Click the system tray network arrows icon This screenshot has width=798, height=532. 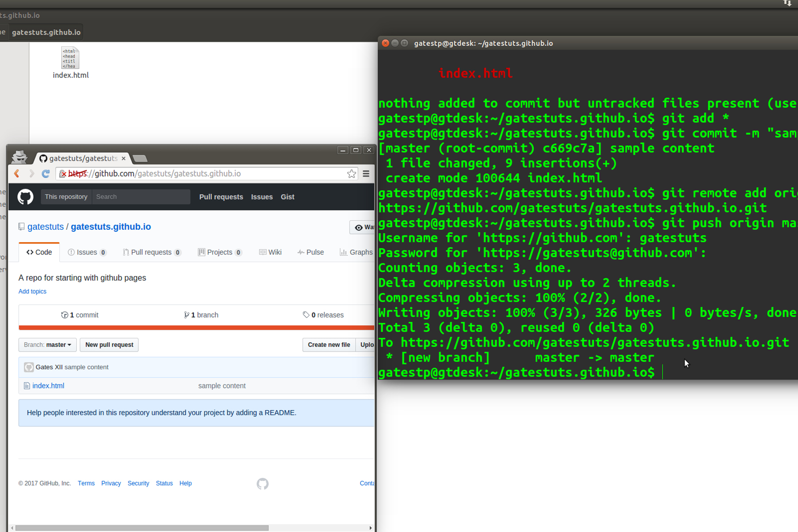click(787, 3)
